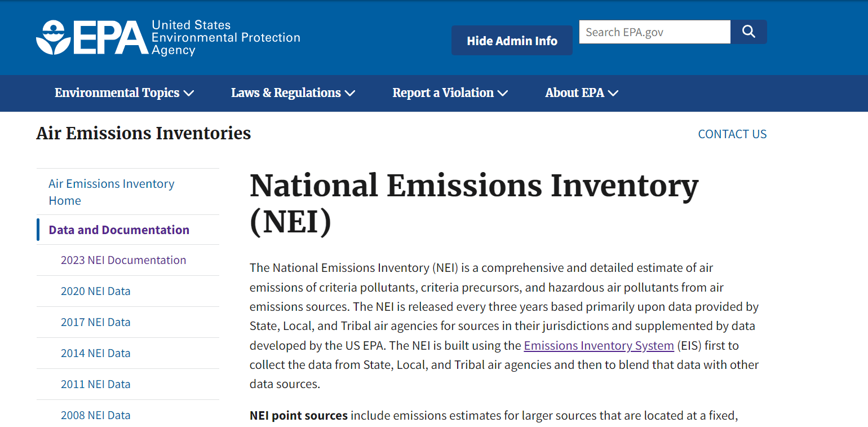Click inside the Search EPA.gov field
This screenshot has height=427, width=868.
point(654,32)
